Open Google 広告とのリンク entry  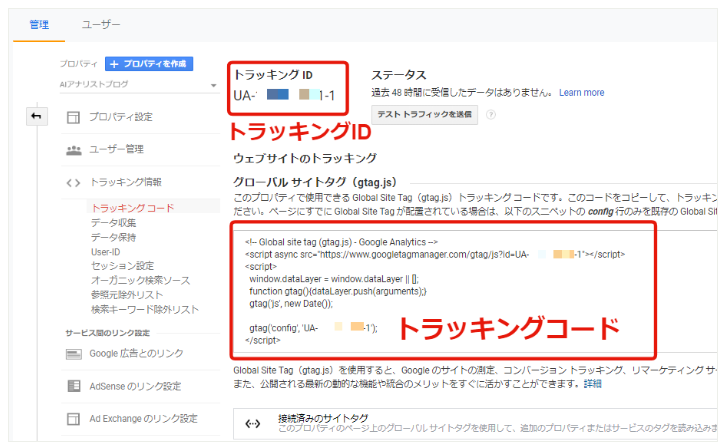tap(136, 354)
